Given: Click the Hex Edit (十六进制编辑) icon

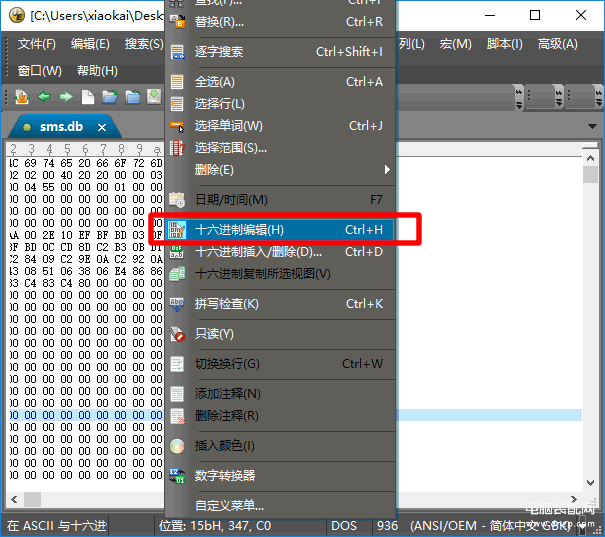Looking at the screenshot, I should point(177,230).
